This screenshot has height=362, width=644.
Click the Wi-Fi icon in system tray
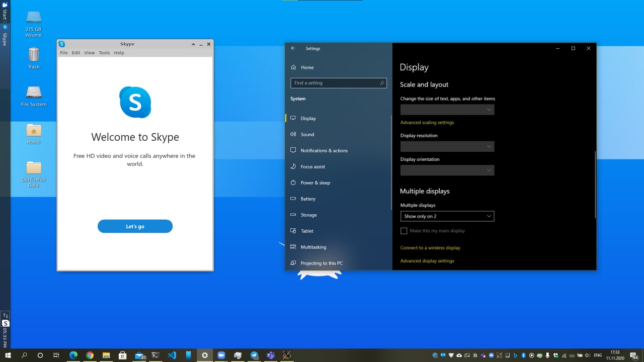pos(564,355)
